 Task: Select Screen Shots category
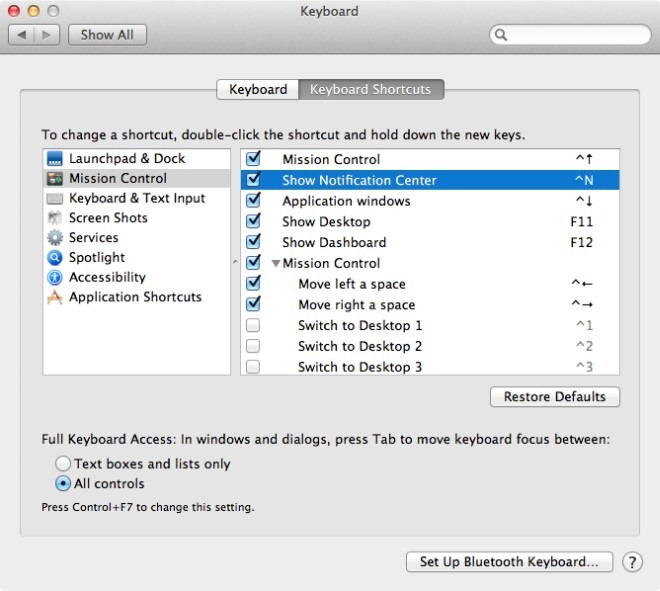[136, 218]
